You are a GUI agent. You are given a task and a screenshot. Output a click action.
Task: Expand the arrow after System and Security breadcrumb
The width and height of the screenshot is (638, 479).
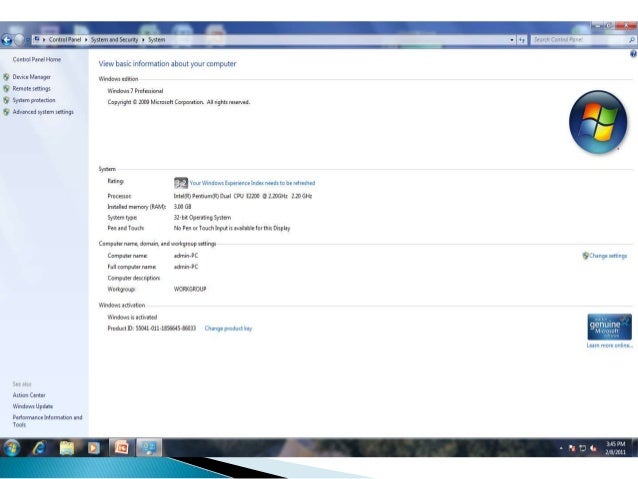(x=143, y=40)
